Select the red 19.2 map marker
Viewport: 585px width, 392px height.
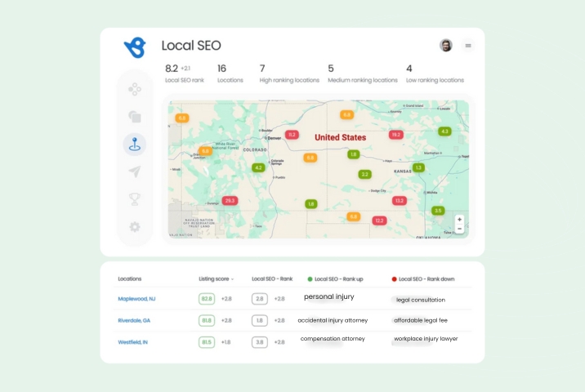point(396,135)
